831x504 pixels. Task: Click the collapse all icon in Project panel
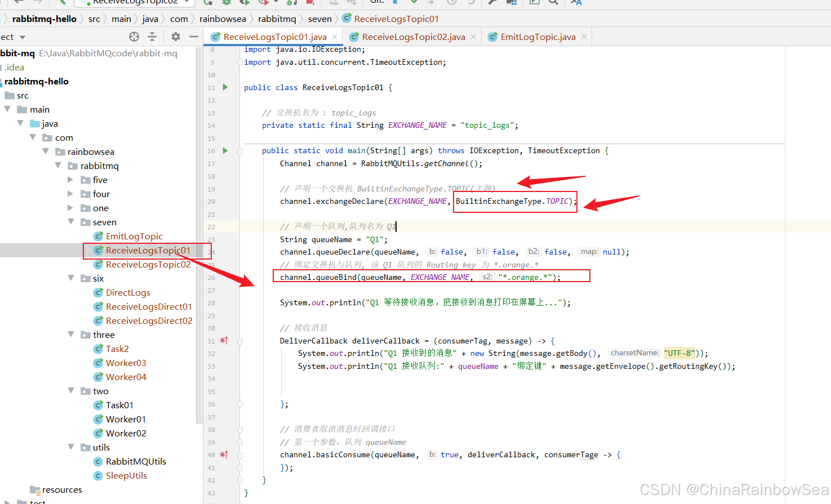coord(152,37)
